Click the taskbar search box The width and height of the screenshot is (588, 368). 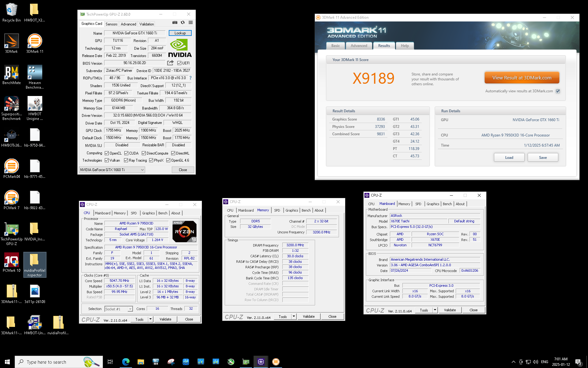click(x=59, y=362)
